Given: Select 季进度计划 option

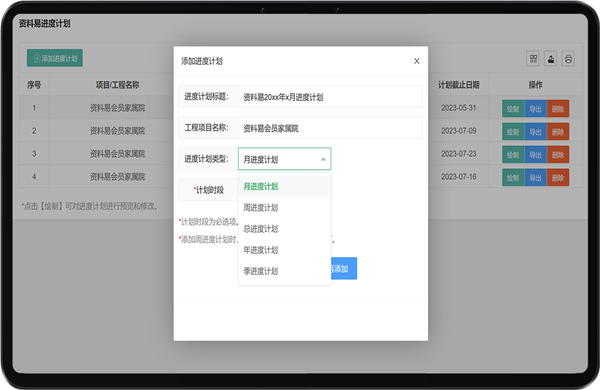Looking at the screenshot, I should pos(285,271).
